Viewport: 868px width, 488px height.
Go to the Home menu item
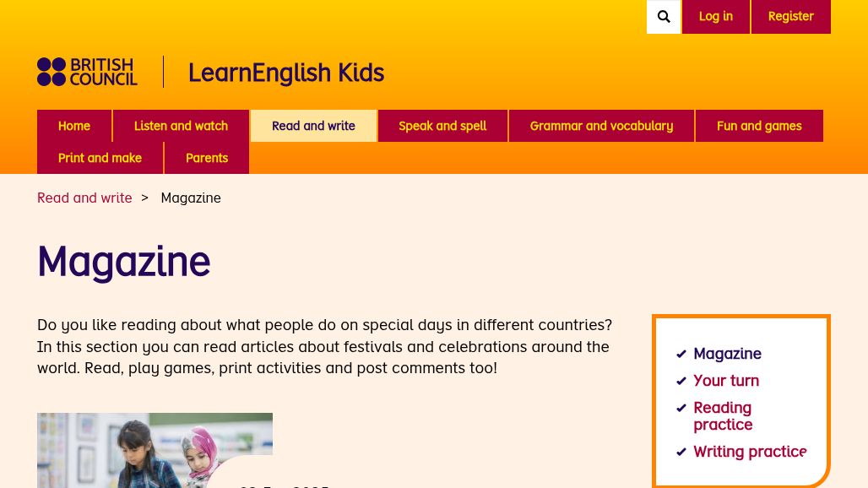(74, 126)
